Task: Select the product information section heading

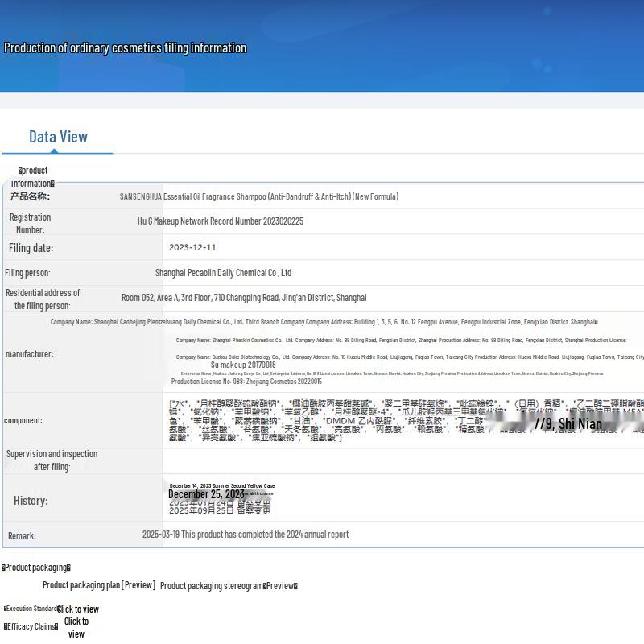Action: click(x=33, y=177)
